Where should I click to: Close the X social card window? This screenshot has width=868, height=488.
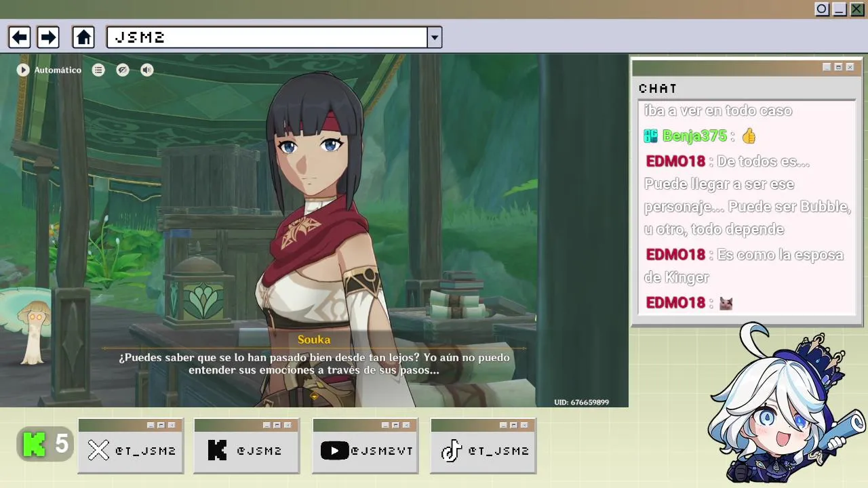point(172,425)
